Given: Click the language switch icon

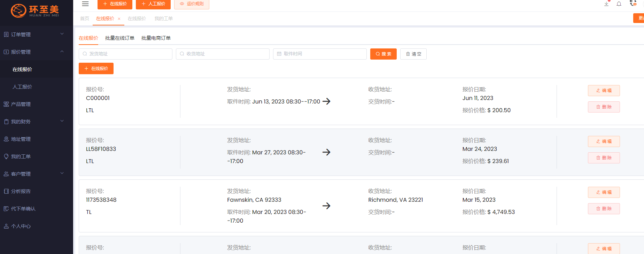Looking at the screenshot, I should (x=633, y=3).
